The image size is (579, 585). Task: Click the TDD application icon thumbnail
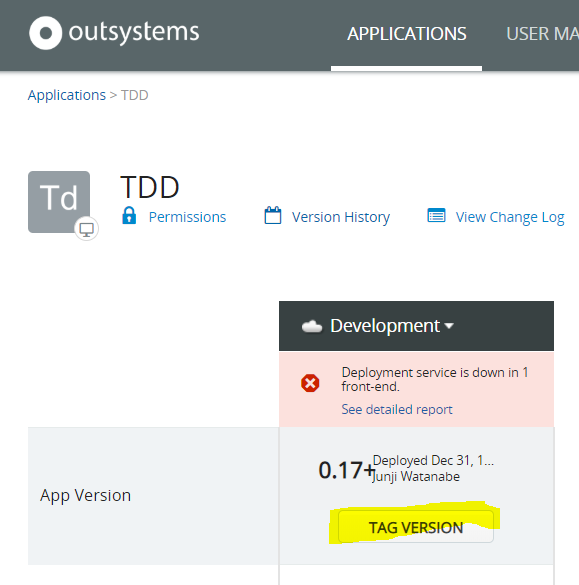tap(59, 202)
